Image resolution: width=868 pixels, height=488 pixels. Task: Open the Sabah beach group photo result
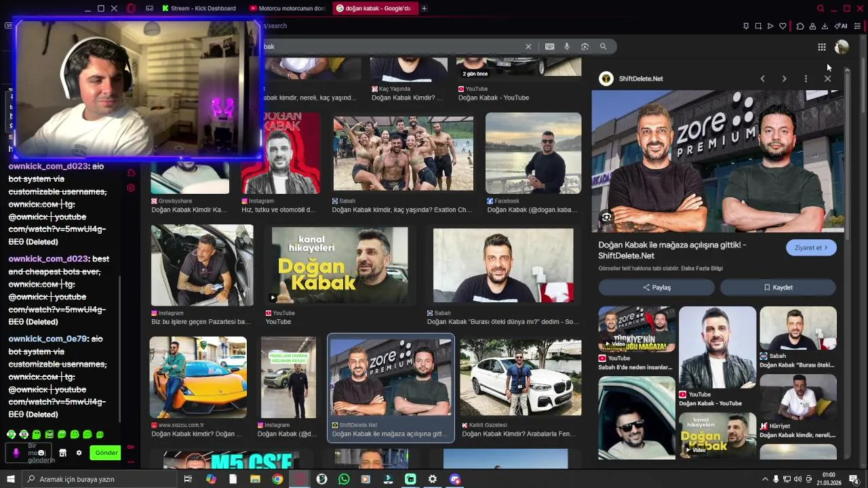[403, 153]
